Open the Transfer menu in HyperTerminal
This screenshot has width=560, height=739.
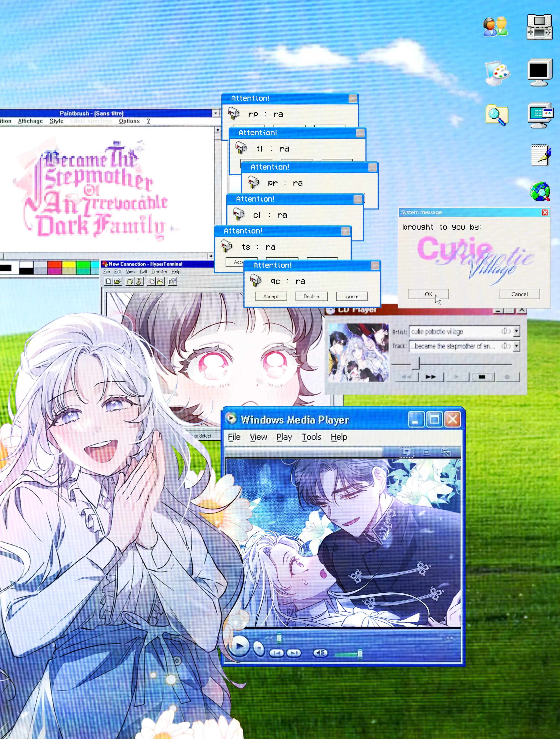(x=159, y=272)
